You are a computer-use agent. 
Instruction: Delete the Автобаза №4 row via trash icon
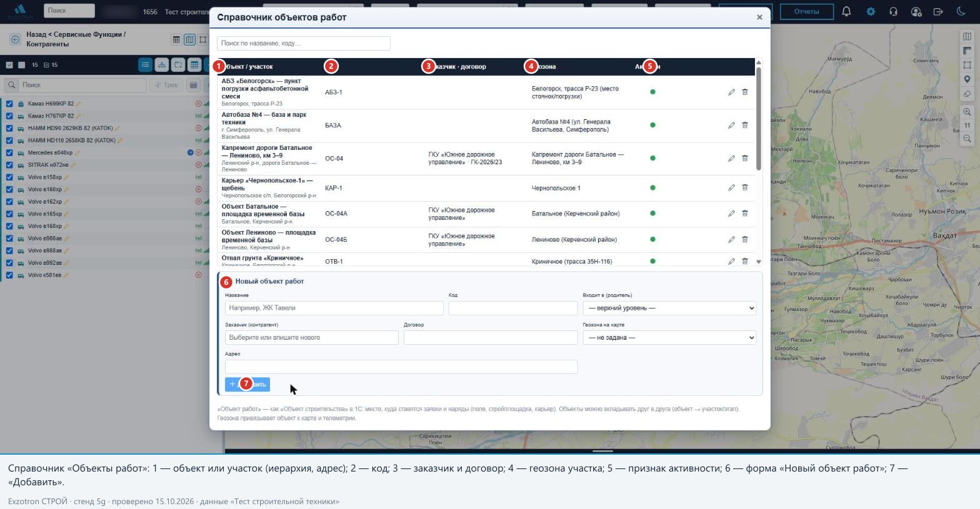[x=745, y=126]
